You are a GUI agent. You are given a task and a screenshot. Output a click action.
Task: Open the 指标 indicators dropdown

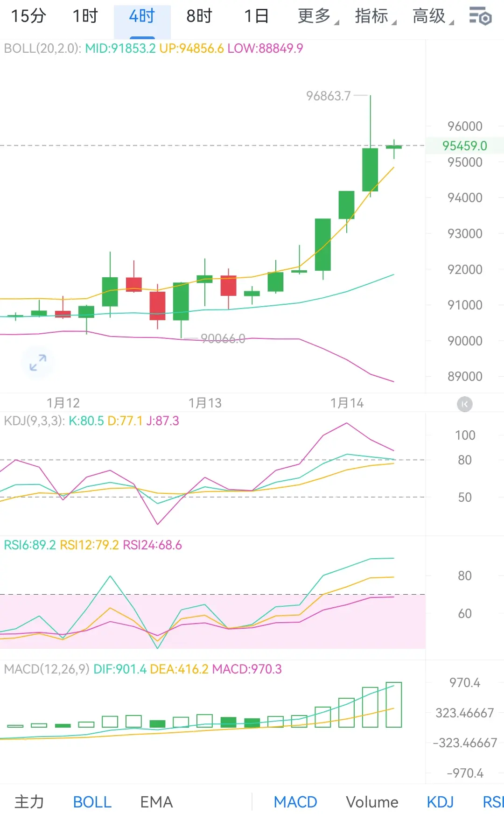pos(375,16)
